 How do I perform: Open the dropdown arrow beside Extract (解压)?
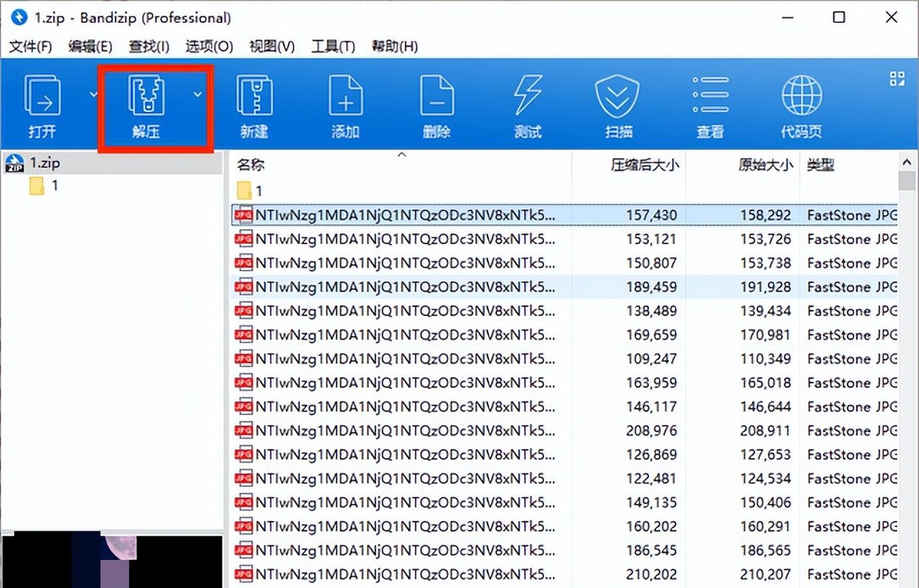[x=198, y=93]
